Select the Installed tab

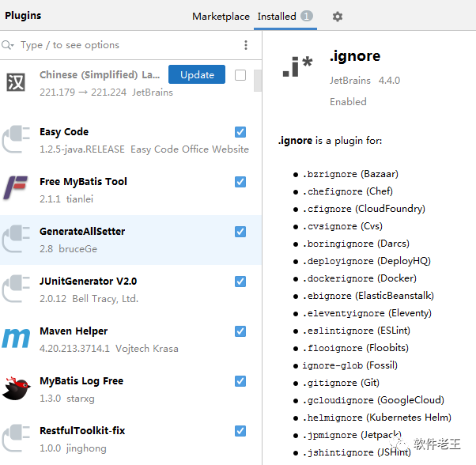click(277, 17)
